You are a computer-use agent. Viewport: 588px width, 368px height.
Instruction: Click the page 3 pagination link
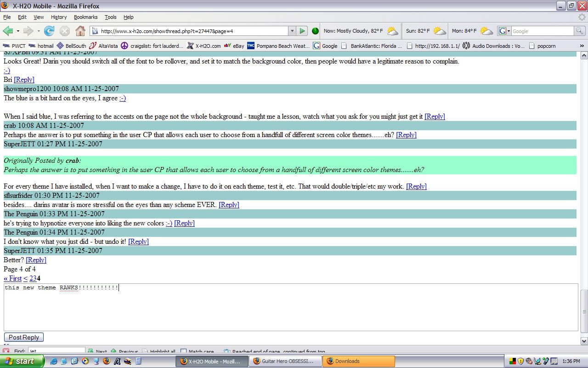(35, 278)
